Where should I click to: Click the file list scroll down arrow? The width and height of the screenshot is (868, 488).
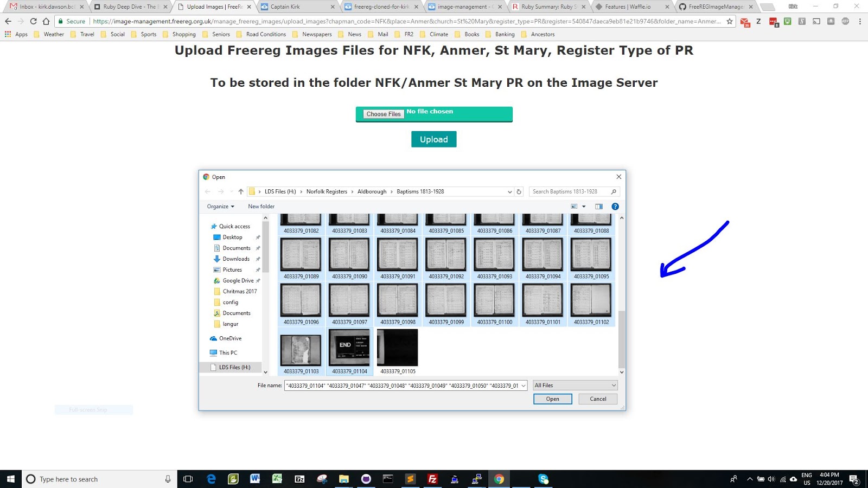tap(622, 372)
